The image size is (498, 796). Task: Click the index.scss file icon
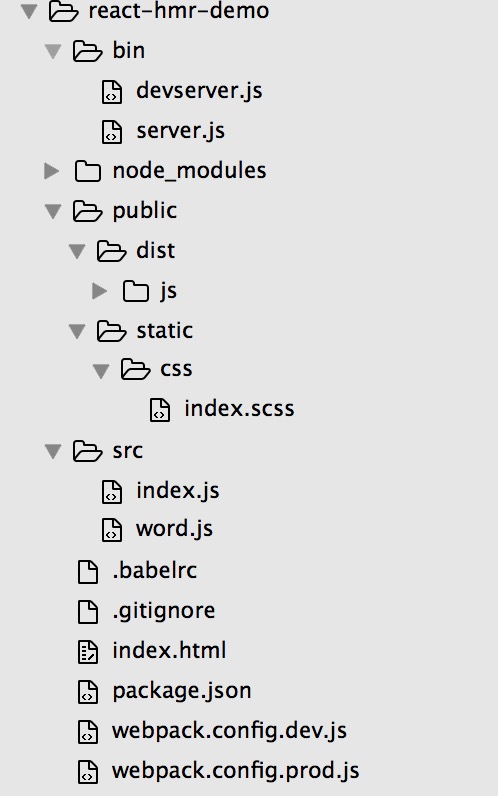coord(159,410)
